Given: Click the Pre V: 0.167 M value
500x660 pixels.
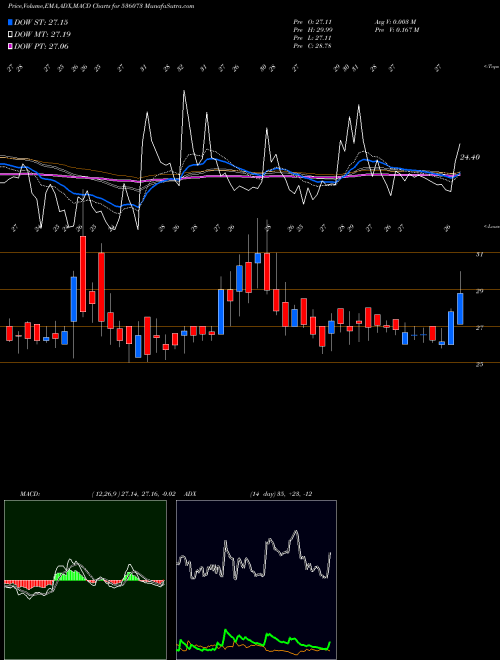Looking at the screenshot, I should (x=397, y=29).
